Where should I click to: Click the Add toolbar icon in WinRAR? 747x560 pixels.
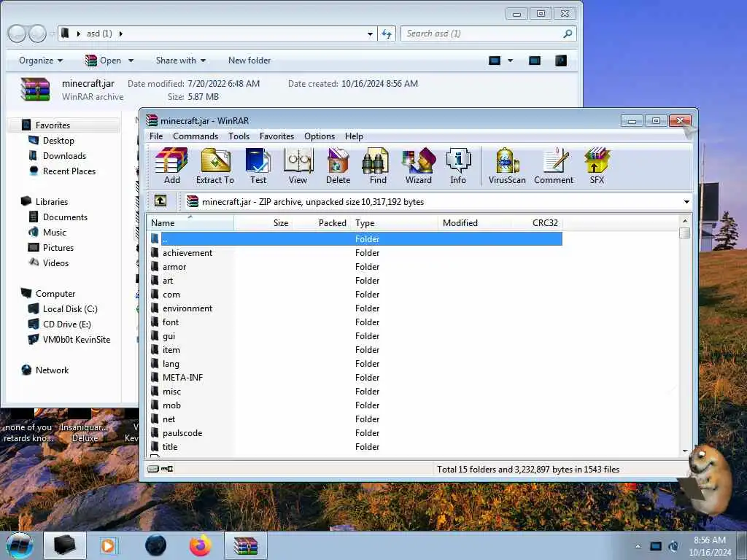[x=171, y=166]
